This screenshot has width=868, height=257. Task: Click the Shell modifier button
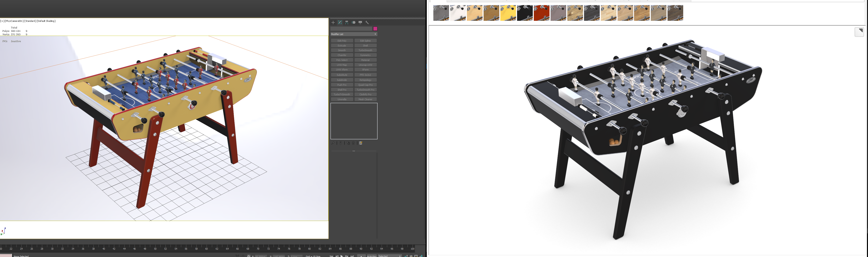[365, 46]
